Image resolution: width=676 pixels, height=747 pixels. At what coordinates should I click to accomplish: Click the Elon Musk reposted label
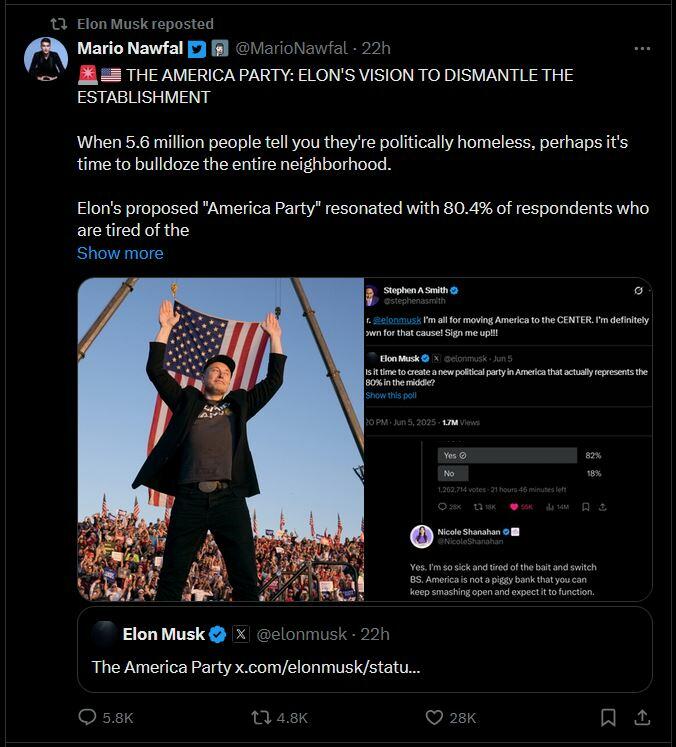click(x=145, y=23)
